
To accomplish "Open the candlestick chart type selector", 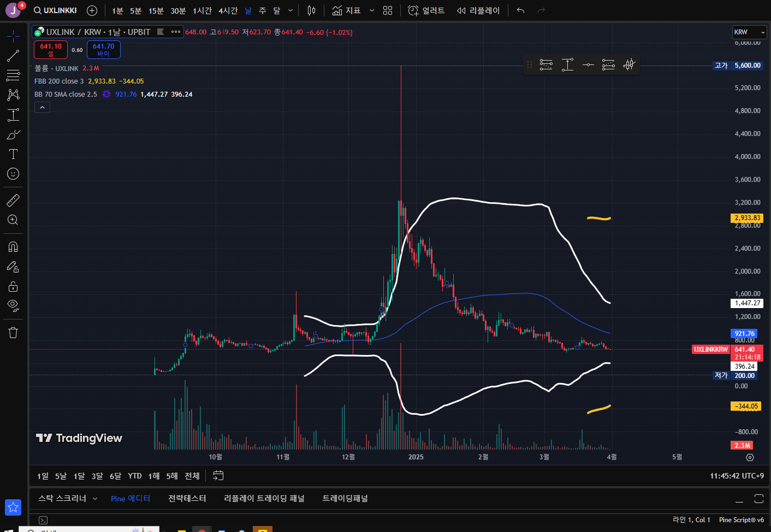I will pos(311,10).
